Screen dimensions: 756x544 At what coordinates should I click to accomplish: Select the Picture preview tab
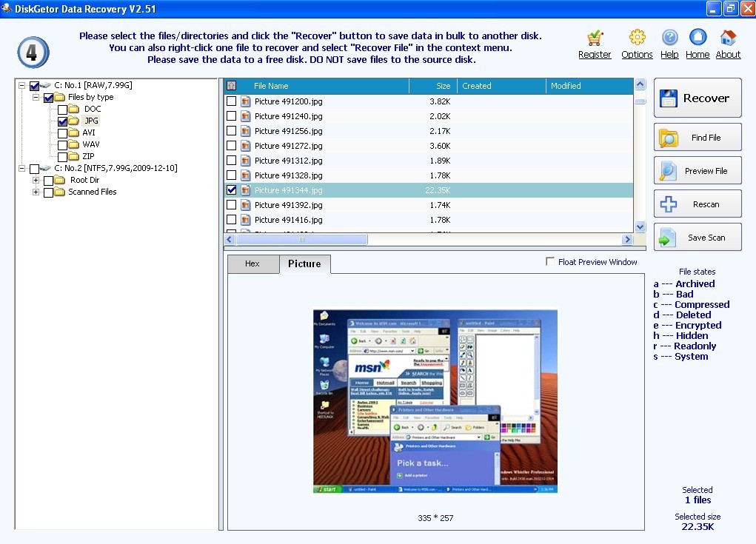pyautogui.click(x=304, y=263)
